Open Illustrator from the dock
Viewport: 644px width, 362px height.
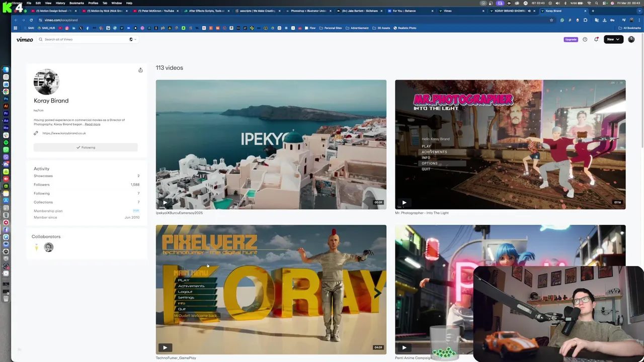pos(6,106)
